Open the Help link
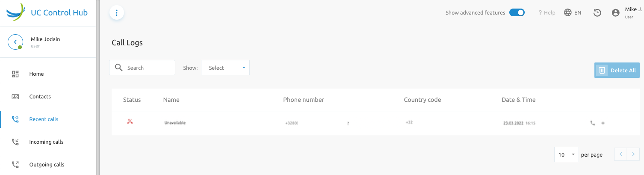 [x=547, y=13]
